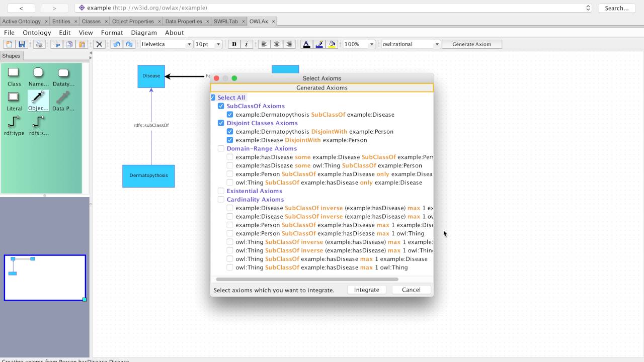
Task: Click the Delete X toolbar icon
Action: (x=99, y=44)
